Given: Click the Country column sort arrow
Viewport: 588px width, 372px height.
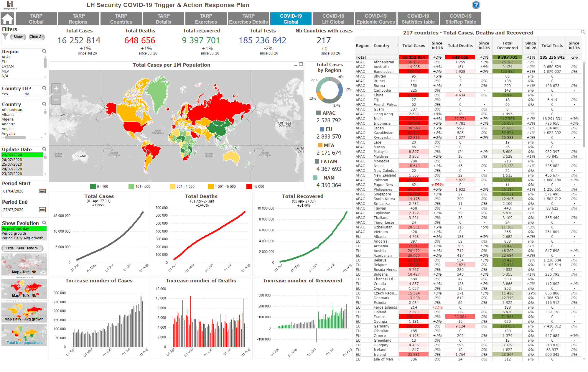Looking at the screenshot, I should (396, 45).
